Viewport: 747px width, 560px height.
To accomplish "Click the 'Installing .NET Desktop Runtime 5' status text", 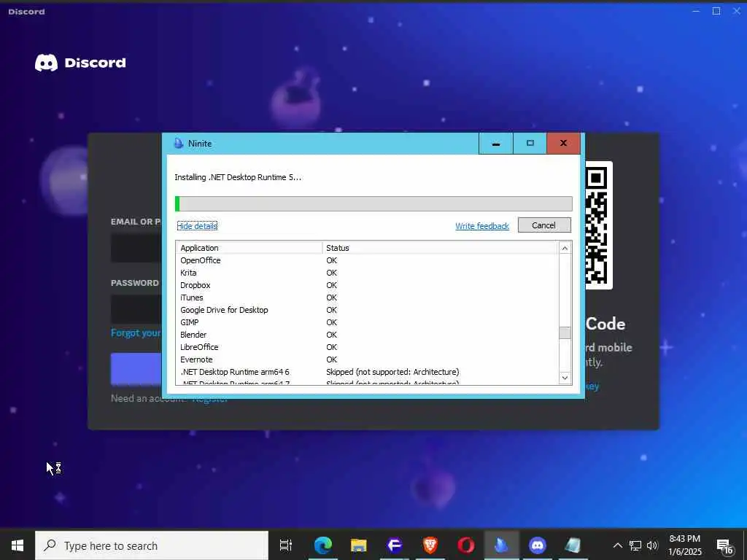I will point(238,177).
